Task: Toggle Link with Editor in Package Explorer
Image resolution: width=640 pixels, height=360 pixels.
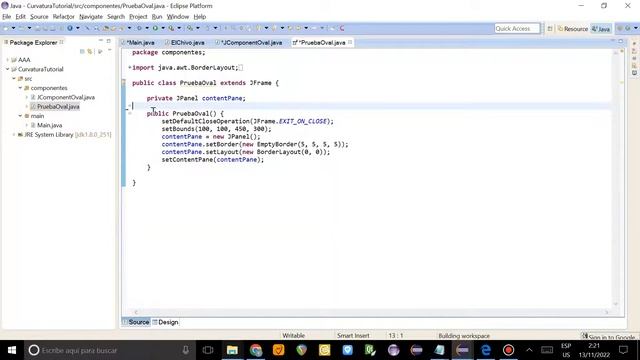Action: (90, 51)
